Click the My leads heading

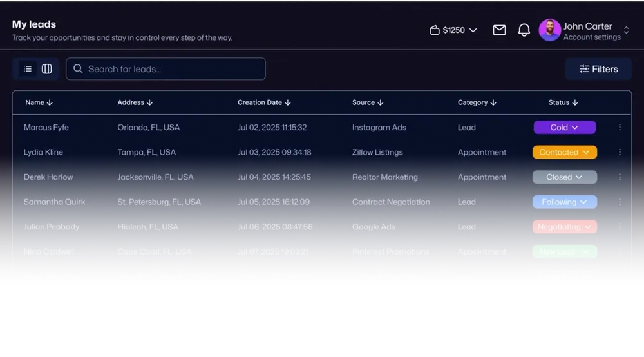(x=33, y=24)
